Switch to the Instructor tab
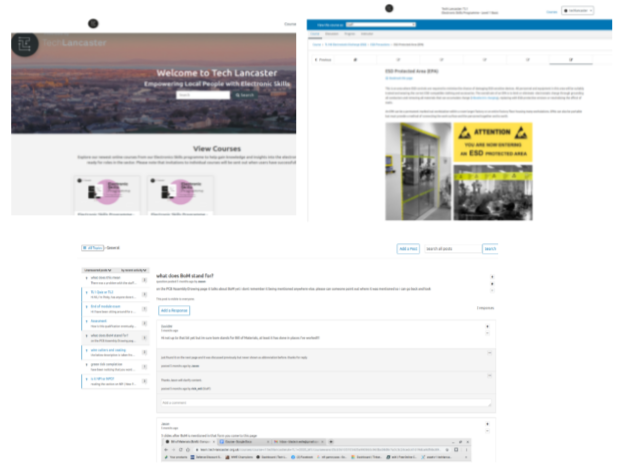Screen dimensions: 627x476 [x=367, y=34]
